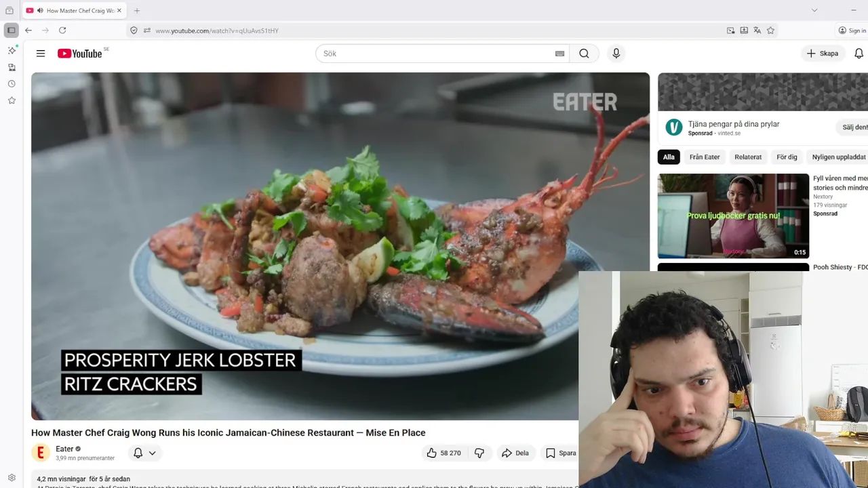Open the on-screen keyboard in the search box
The height and width of the screenshot is (488, 868).
[x=559, y=54]
